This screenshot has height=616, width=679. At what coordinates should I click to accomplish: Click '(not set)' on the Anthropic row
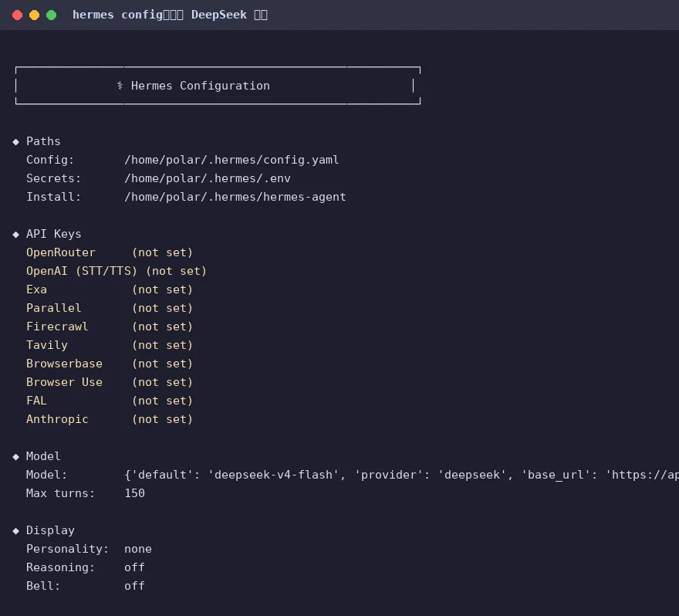[x=162, y=419]
